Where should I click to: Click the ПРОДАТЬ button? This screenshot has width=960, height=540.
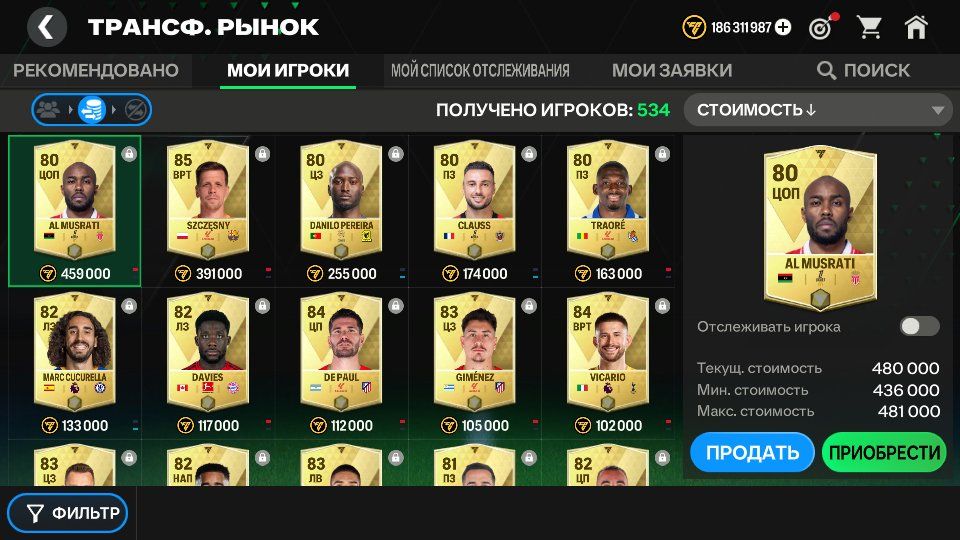(x=752, y=452)
